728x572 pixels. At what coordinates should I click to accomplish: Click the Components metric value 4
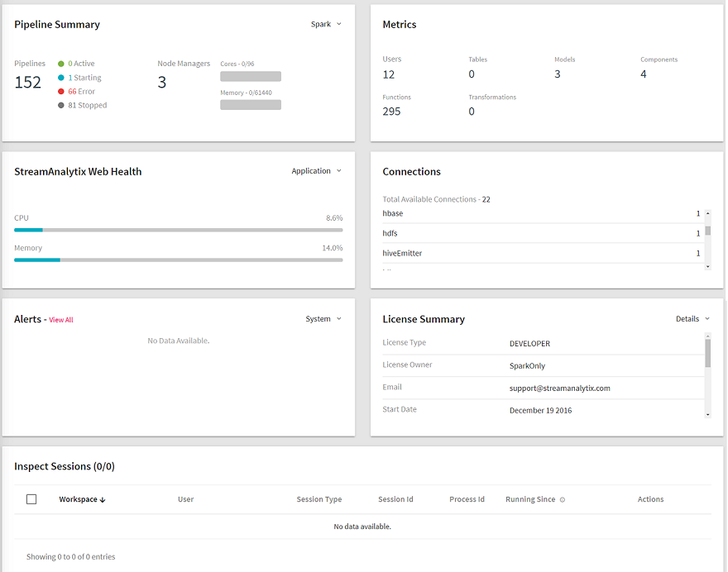click(644, 74)
